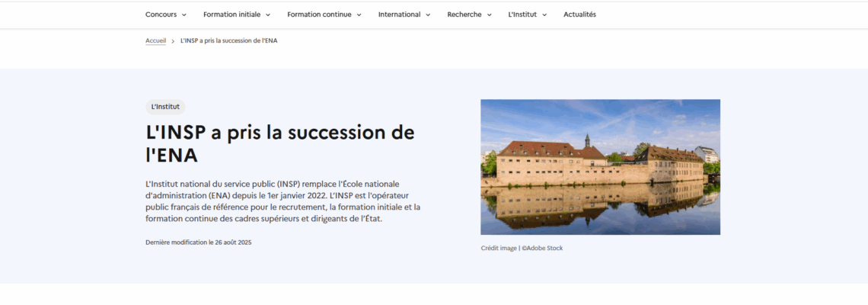Open the Actualités page
Image resolution: width=868 pixels, height=305 pixels.
(x=579, y=14)
